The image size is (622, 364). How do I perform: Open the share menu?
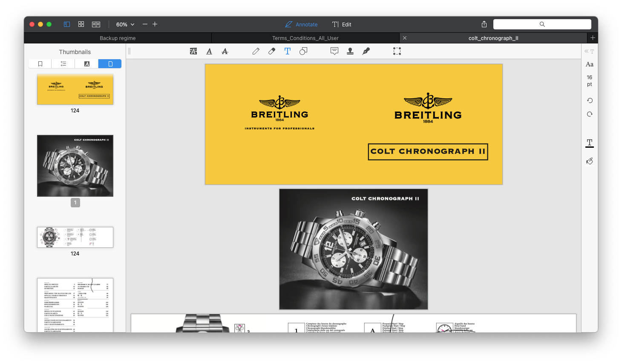tap(484, 24)
